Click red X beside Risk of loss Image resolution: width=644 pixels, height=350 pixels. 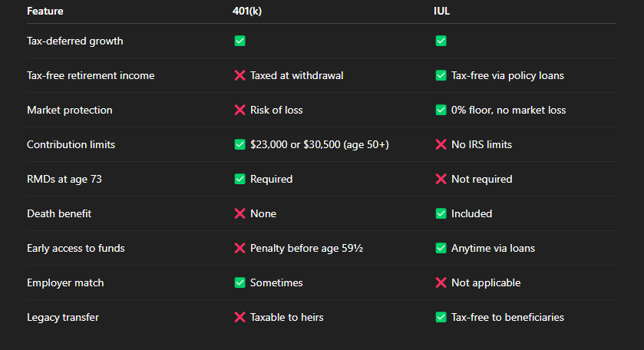tap(239, 110)
